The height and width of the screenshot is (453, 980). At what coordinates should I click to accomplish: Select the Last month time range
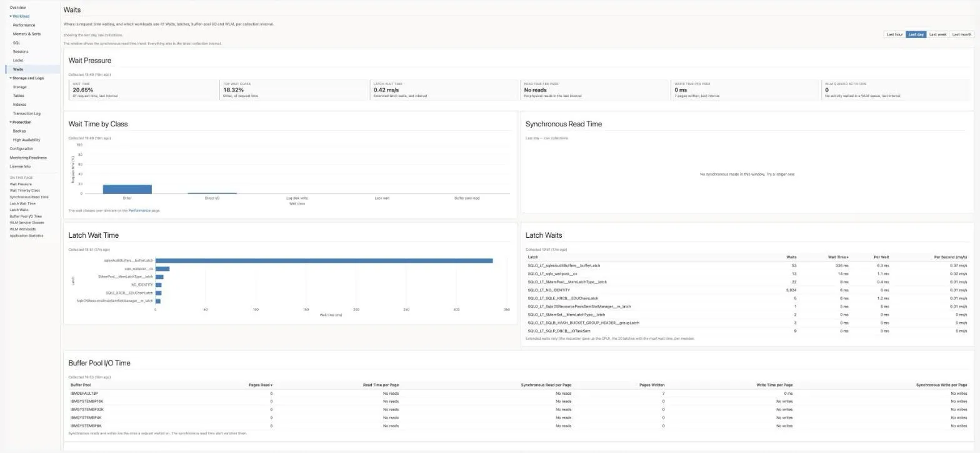(961, 34)
